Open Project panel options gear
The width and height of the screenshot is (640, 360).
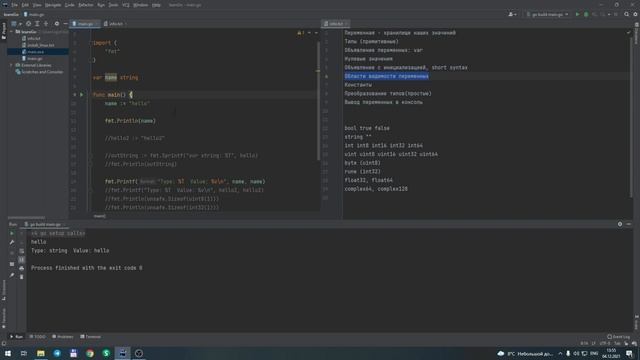click(x=57, y=24)
